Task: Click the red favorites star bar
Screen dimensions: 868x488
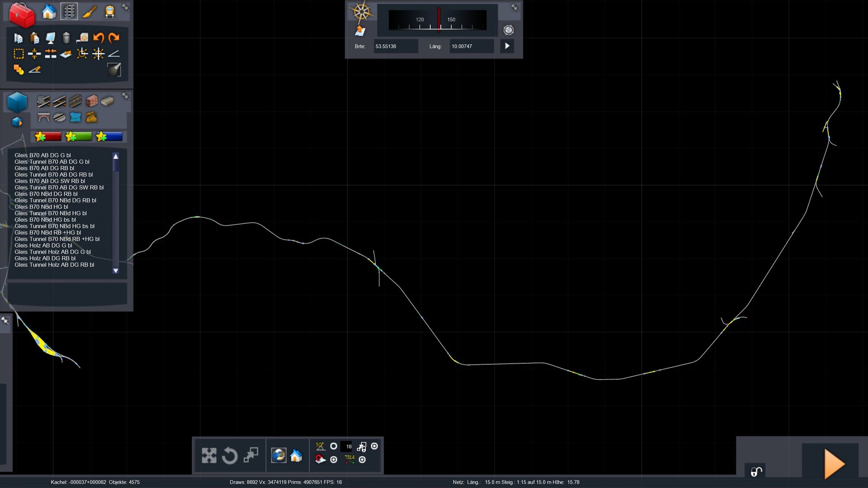Action: point(48,136)
